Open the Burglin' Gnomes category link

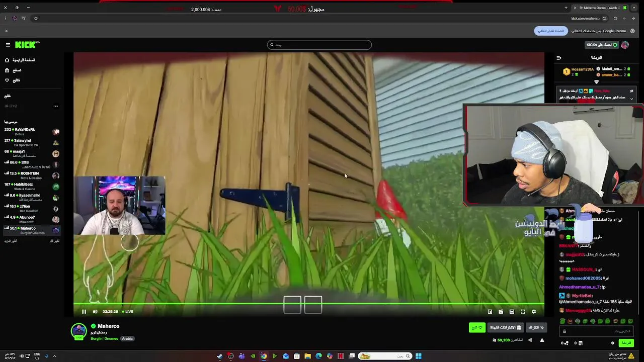[x=104, y=339]
